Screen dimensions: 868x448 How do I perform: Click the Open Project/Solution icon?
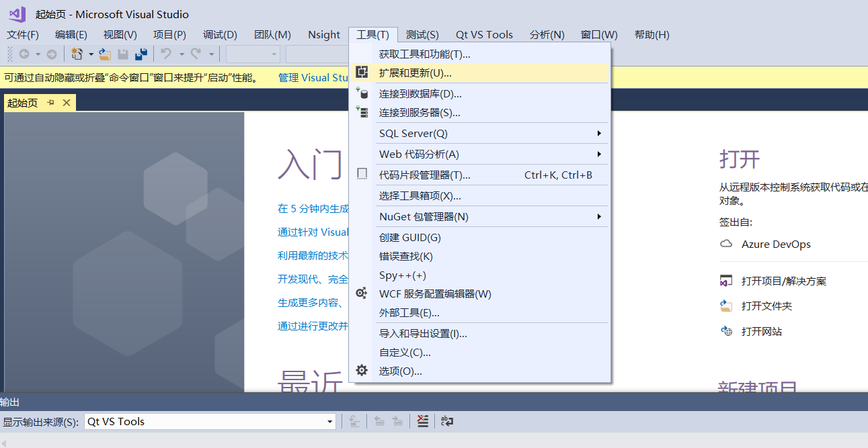coord(726,281)
